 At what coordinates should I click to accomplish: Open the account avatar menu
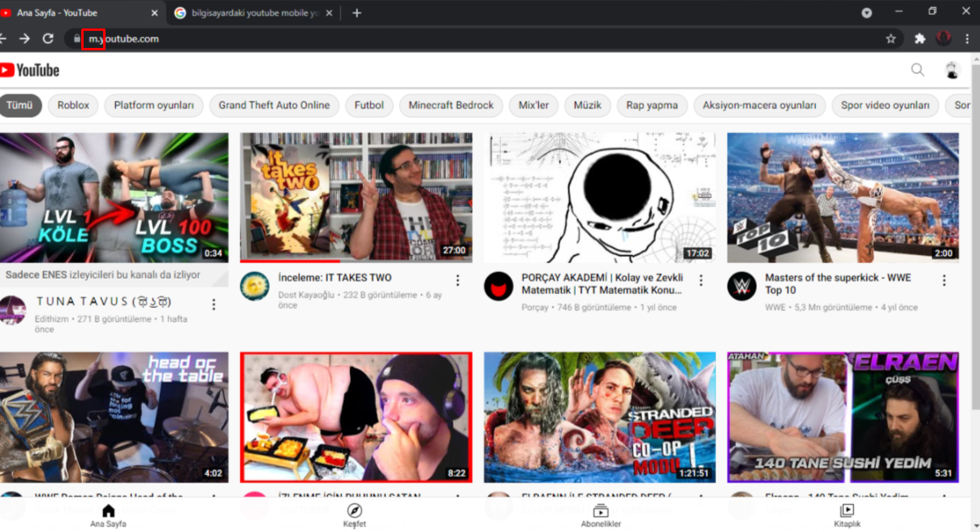(953, 70)
